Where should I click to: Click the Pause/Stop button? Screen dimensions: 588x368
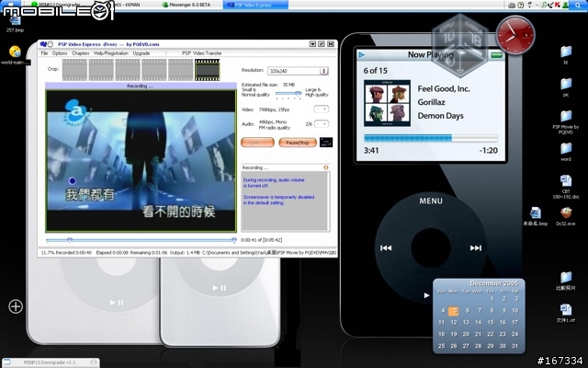298,143
